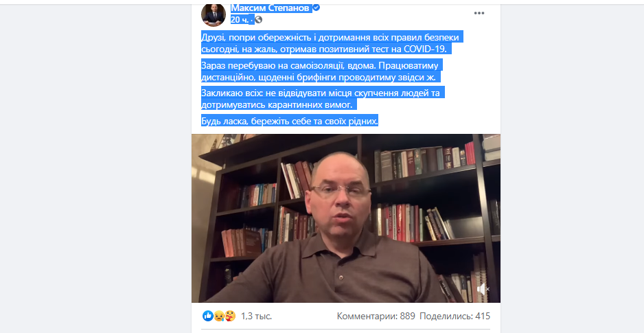Show who shared via Поделились: 415
This screenshot has width=644, height=333.
coord(455,316)
